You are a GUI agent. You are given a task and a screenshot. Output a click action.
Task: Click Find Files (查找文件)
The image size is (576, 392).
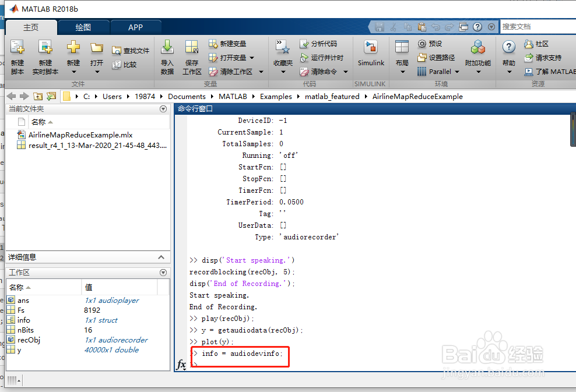tap(131, 51)
